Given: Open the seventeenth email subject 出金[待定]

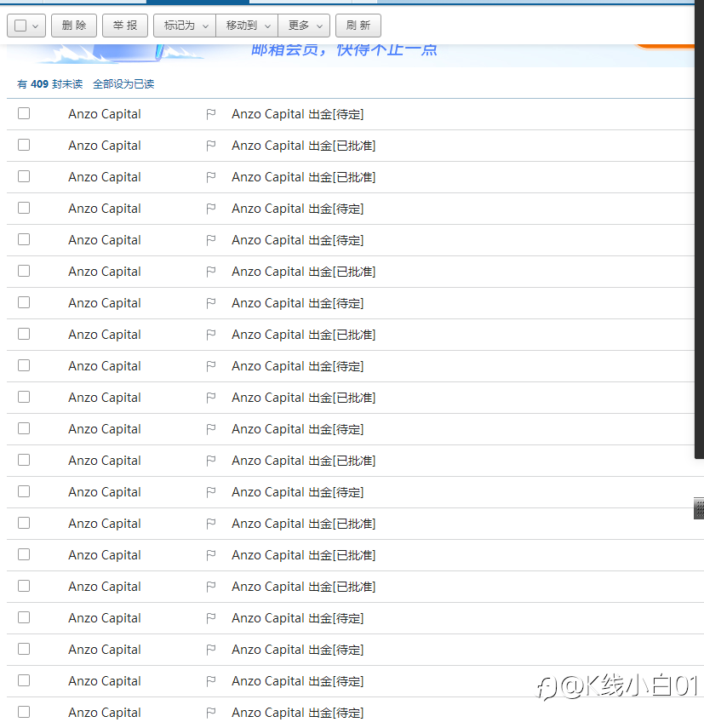Looking at the screenshot, I should 297,618.
